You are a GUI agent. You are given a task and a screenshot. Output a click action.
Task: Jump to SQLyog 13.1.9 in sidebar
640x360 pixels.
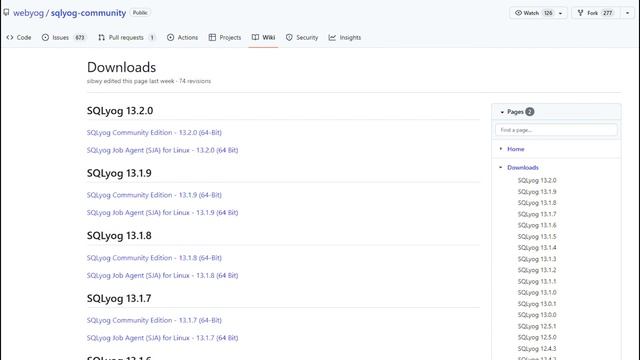coord(537,192)
